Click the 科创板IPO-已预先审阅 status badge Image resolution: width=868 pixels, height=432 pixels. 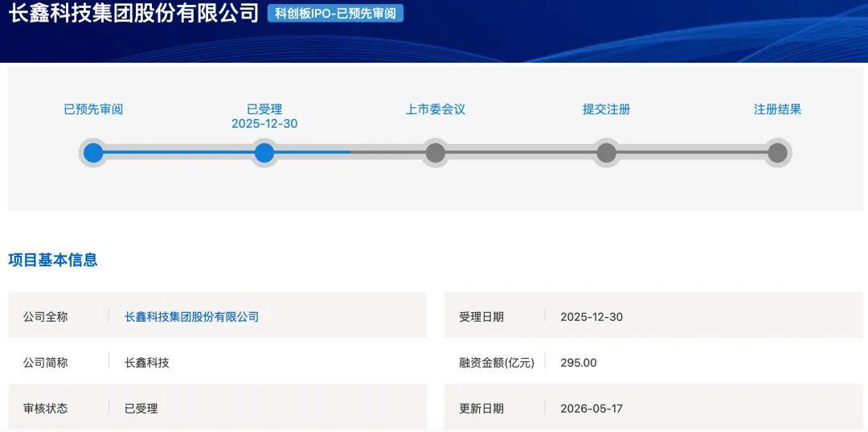[x=335, y=14]
